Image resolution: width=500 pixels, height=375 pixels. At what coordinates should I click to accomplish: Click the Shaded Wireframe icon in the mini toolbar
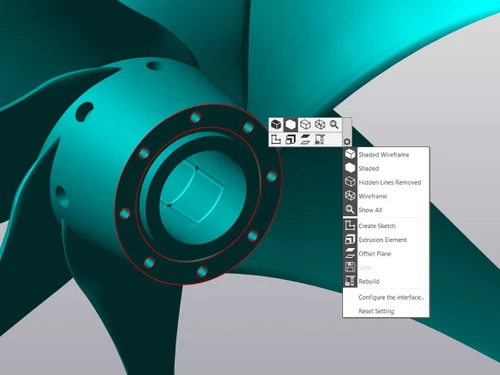[x=276, y=125]
